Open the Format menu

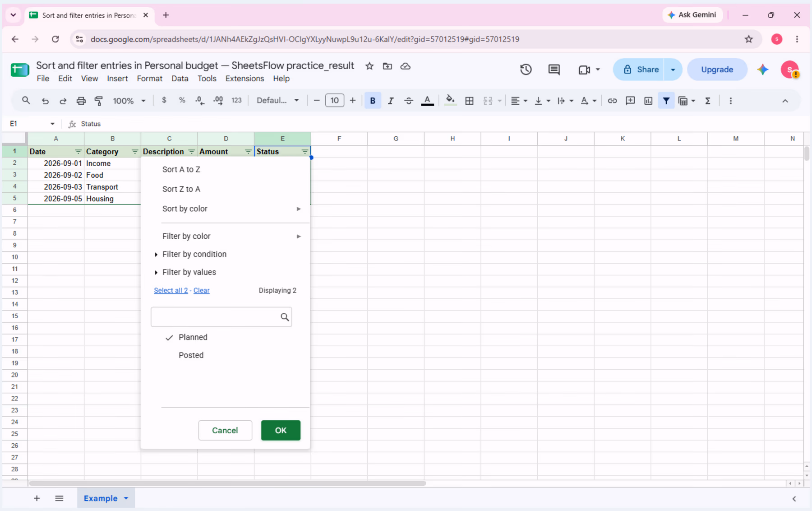coord(149,79)
